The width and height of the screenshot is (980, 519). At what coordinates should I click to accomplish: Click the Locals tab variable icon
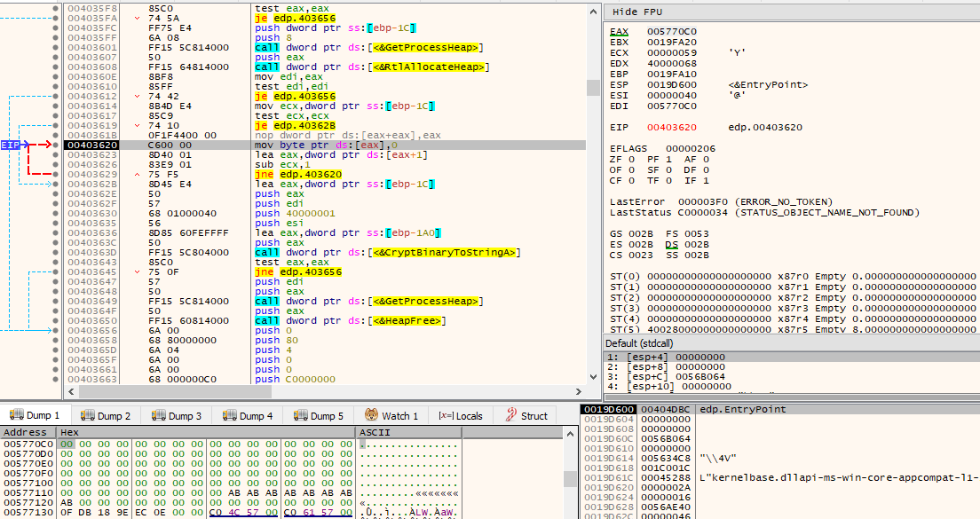[446, 416]
